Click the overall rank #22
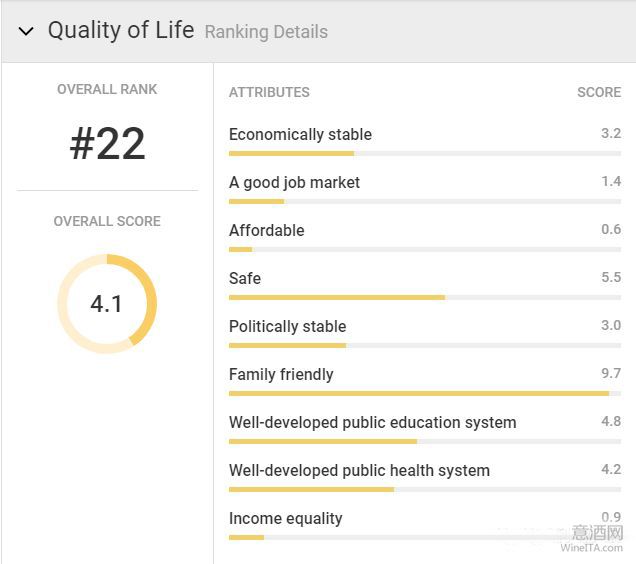 pyautogui.click(x=107, y=144)
